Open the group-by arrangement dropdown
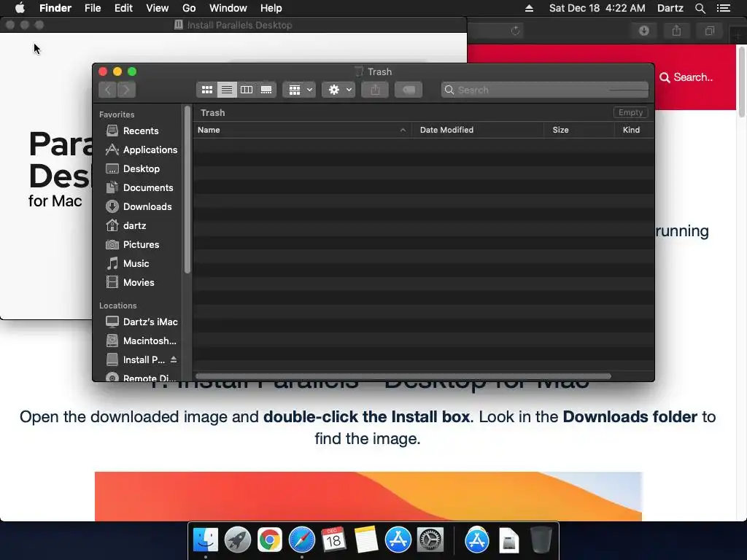The width and height of the screenshot is (747, 560). pos(300,90)
